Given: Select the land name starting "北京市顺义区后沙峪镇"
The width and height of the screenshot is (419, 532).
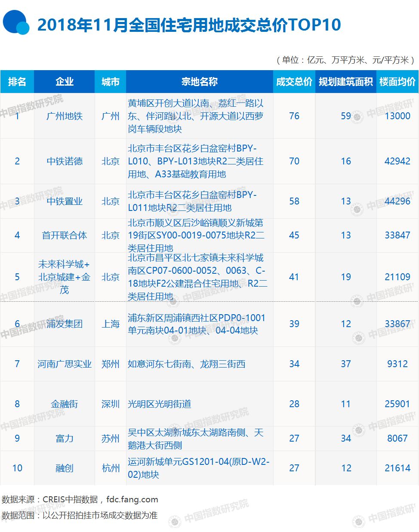Looking at the screenshot, I should click(196, 235).
